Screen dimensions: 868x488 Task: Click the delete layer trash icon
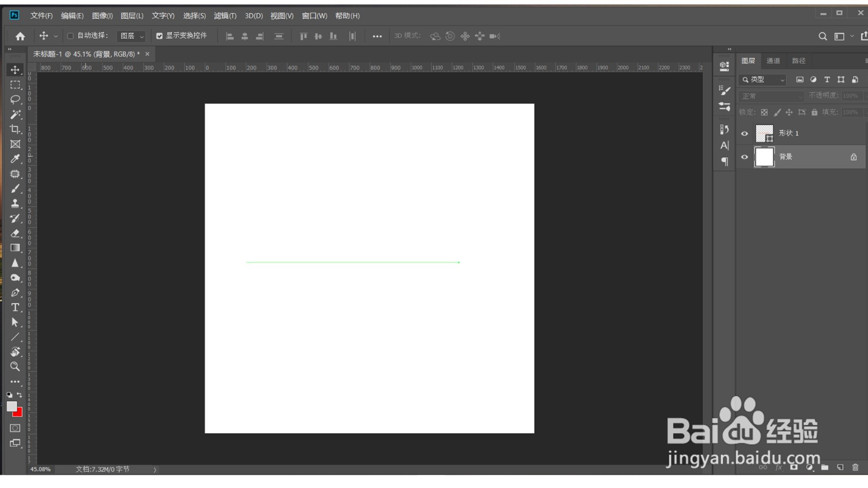pos(856,467)
